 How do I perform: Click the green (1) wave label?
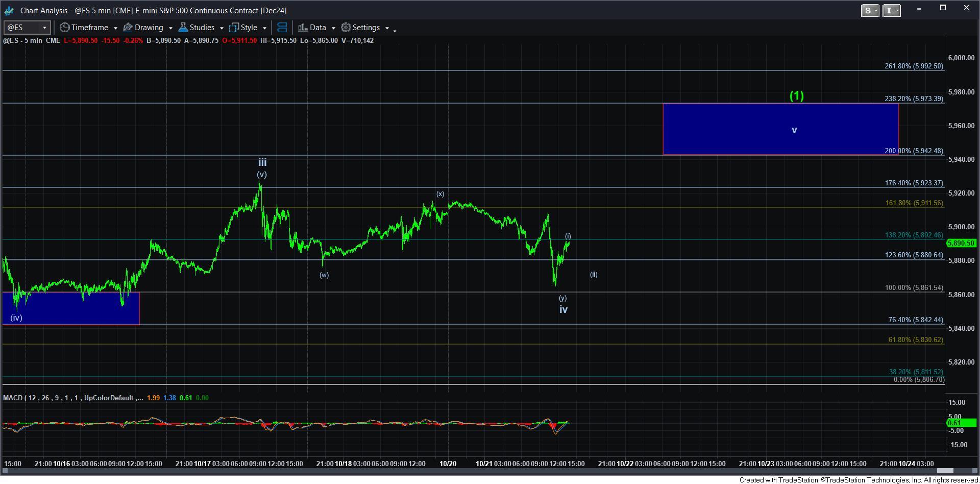tap(797, 95)
